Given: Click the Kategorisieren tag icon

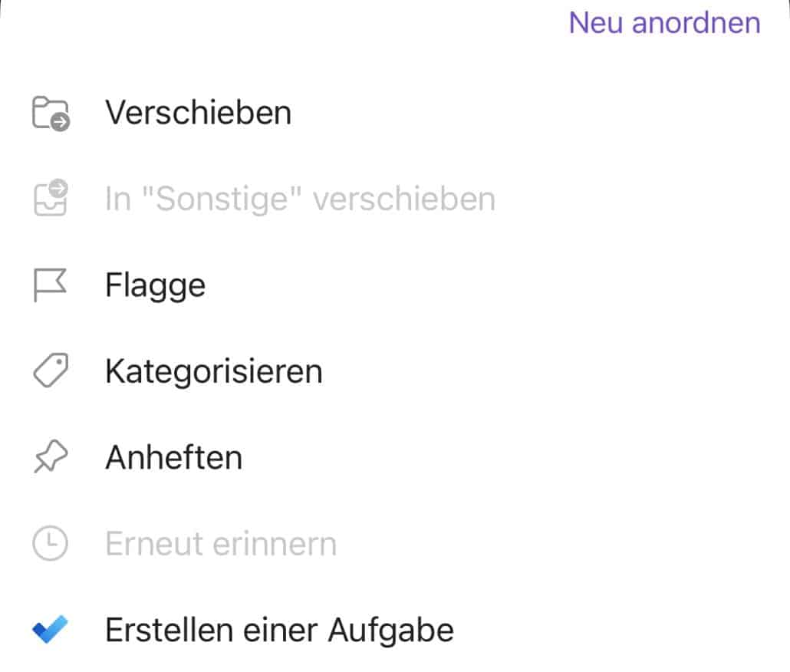Looking at the screenshot, I should coord(49,371).
